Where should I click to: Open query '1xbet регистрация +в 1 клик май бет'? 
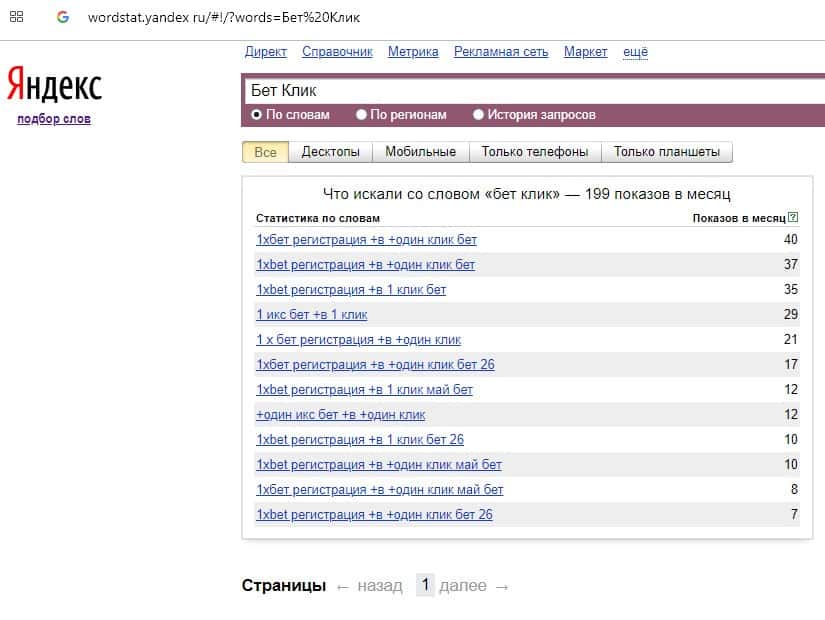pos(364,389)
